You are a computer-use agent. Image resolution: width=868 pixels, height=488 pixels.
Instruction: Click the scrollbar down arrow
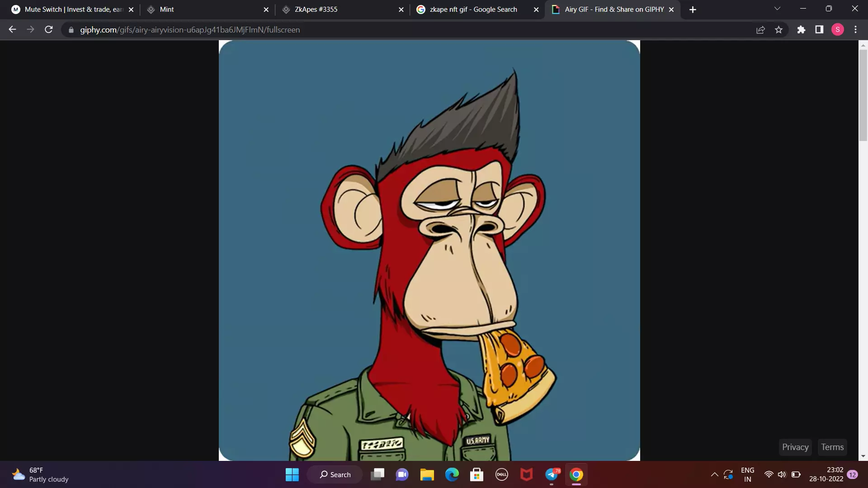click(x=863, y=456)
